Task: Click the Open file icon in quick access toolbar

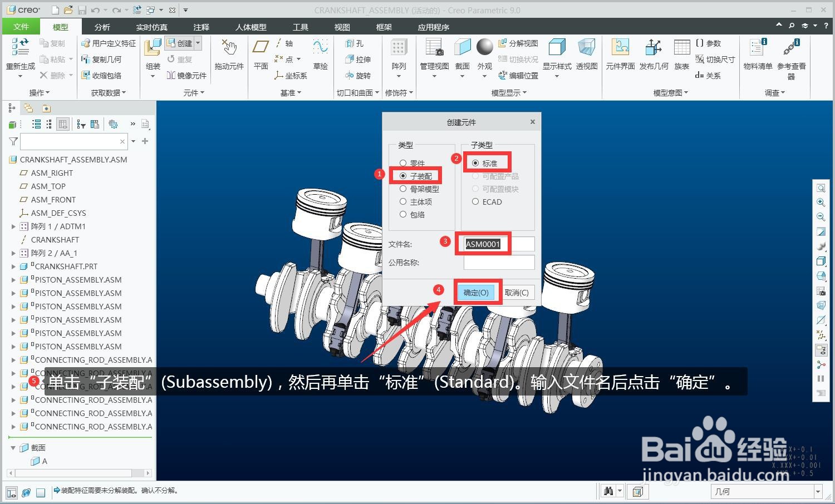Action: point(68,10)
